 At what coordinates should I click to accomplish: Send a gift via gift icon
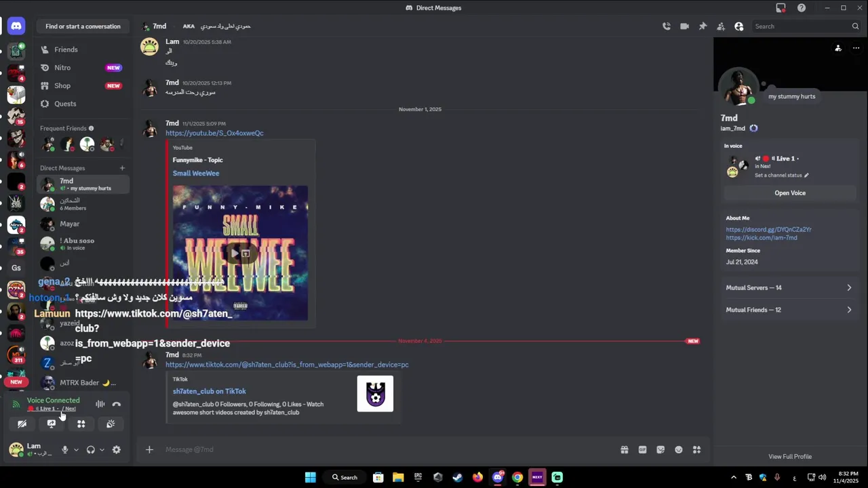tap(625, 449)
